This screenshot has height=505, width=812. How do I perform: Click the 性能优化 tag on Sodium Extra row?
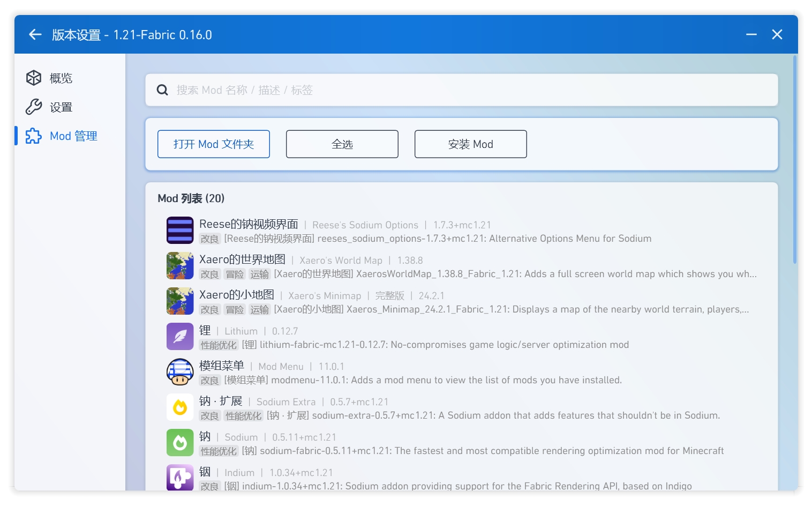click(244, 416)
